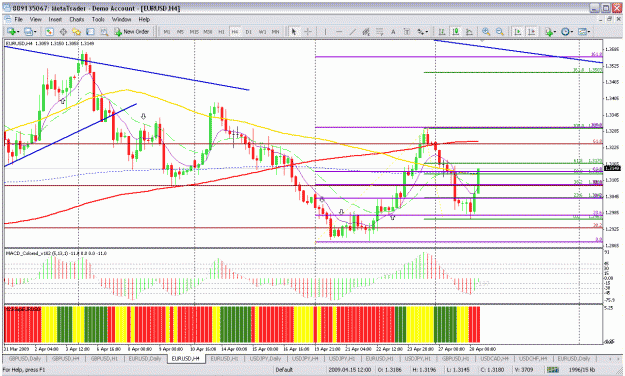The height and width of the screenshot is (376, 625).
Task: Switch to the USDJPY,H4 chart tab
Action: (x=305, y=358)
